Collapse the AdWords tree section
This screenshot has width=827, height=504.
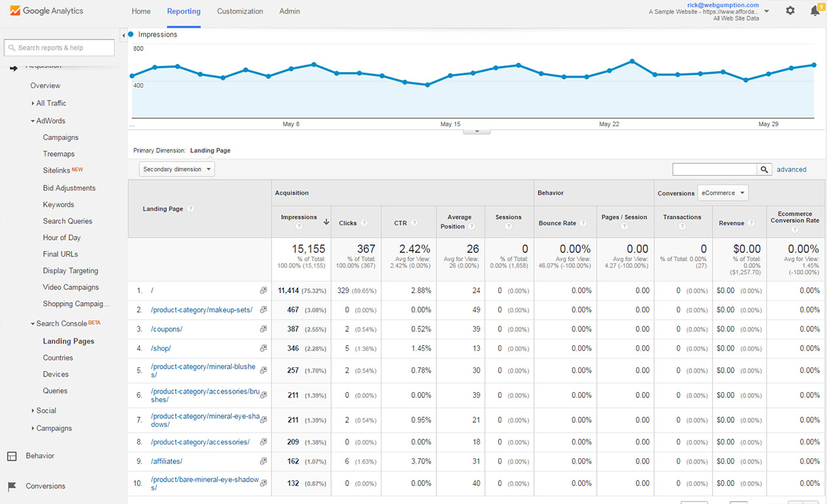click(x=33, y=121)
